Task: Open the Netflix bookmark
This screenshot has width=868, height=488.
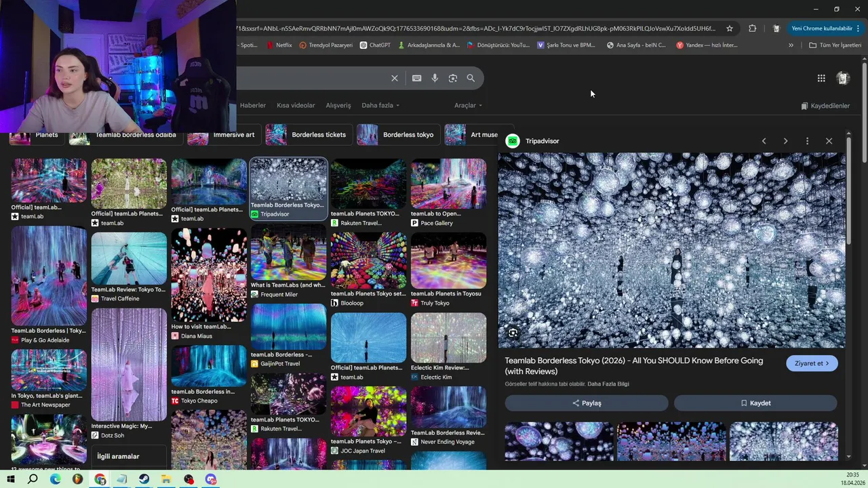Action: pyautogui.click(x=279, y=45)
